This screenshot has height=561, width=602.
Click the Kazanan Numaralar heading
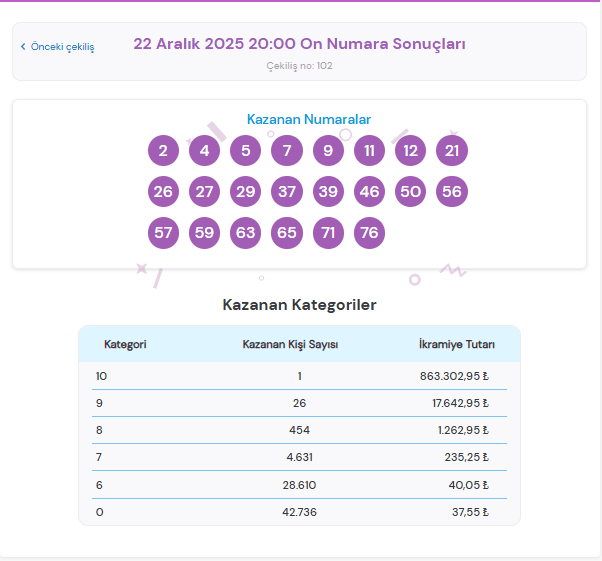(309, 119)
